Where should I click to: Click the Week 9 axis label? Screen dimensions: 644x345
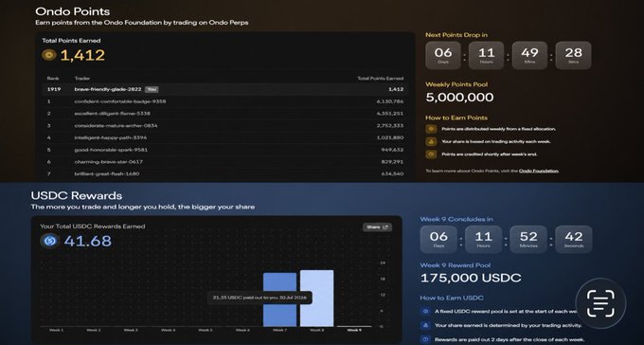click(x=354, y=330)
